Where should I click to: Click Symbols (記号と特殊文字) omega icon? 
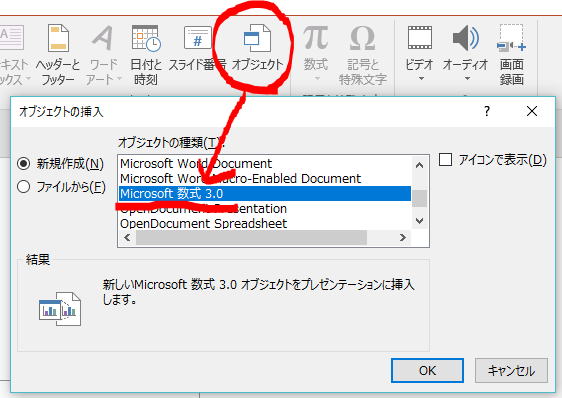[x=362, y=38]
